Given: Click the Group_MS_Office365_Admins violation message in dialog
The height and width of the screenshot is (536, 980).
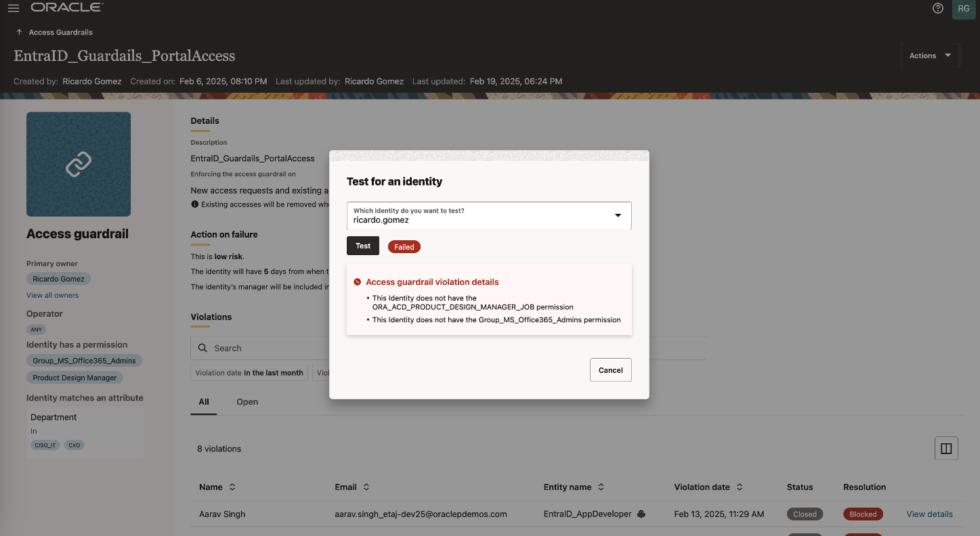Looking at the screenshot, I should pyautogui.click(x=496, y=320).
